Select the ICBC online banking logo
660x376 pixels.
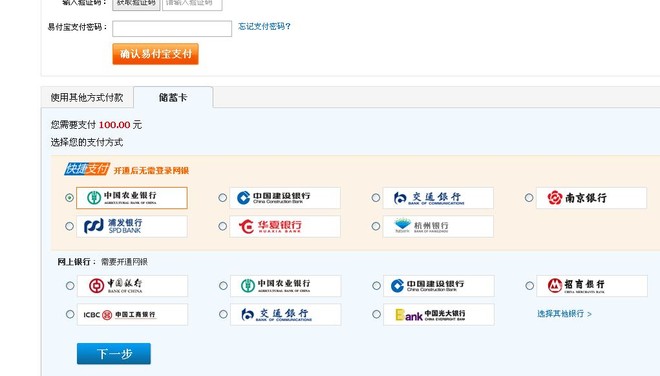pyautogui.click(x=133, y=315)
